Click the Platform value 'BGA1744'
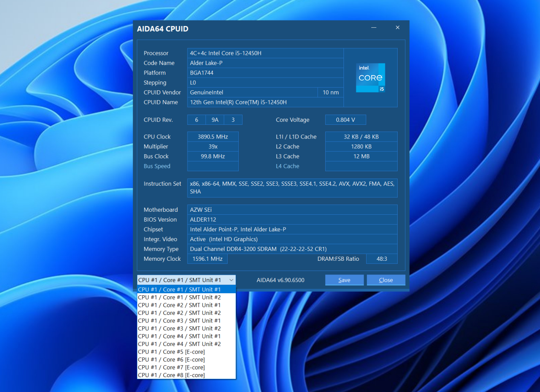The width and height of the screenshot is (540, 392). [266, 73]
